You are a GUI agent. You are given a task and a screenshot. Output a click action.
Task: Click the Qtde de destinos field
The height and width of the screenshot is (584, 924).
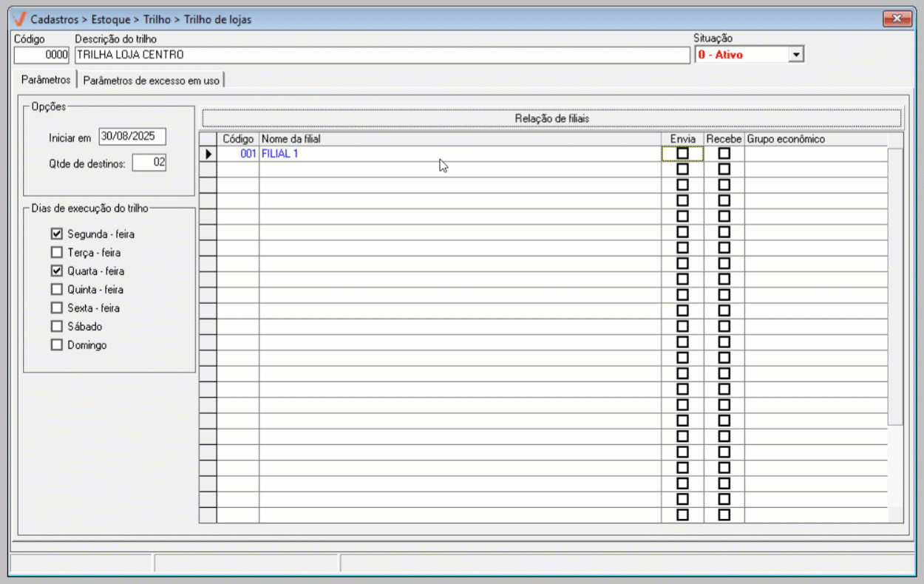(149, 163)
